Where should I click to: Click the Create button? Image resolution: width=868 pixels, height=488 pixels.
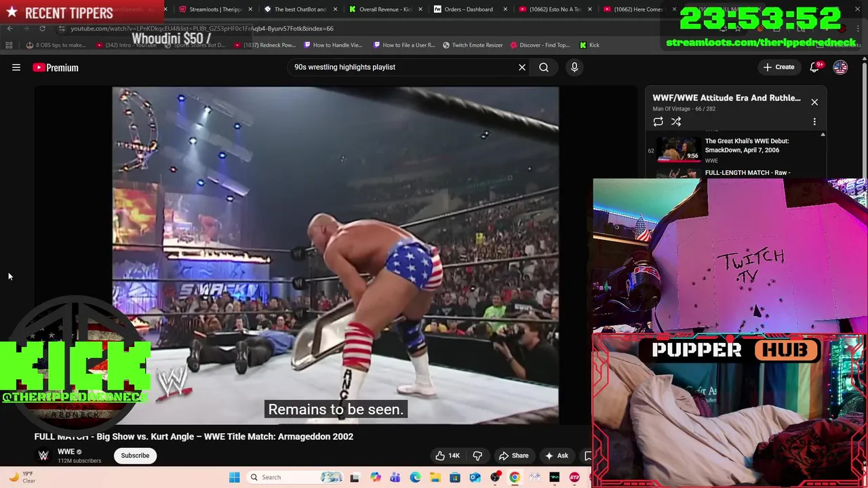778,67
